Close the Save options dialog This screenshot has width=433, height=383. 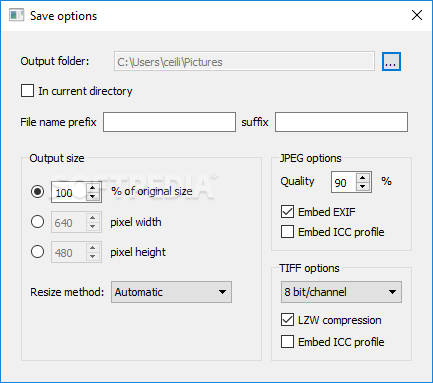[417, 15]
